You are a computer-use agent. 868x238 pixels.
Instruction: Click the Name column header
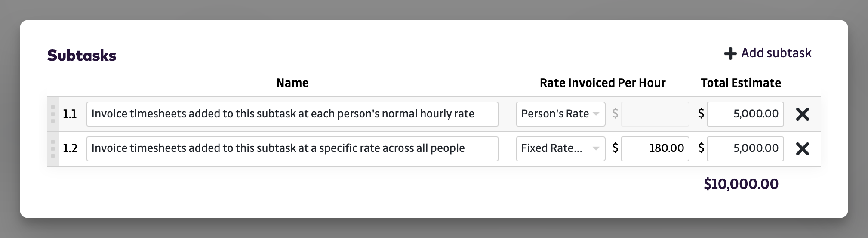(x=292, y=83)
